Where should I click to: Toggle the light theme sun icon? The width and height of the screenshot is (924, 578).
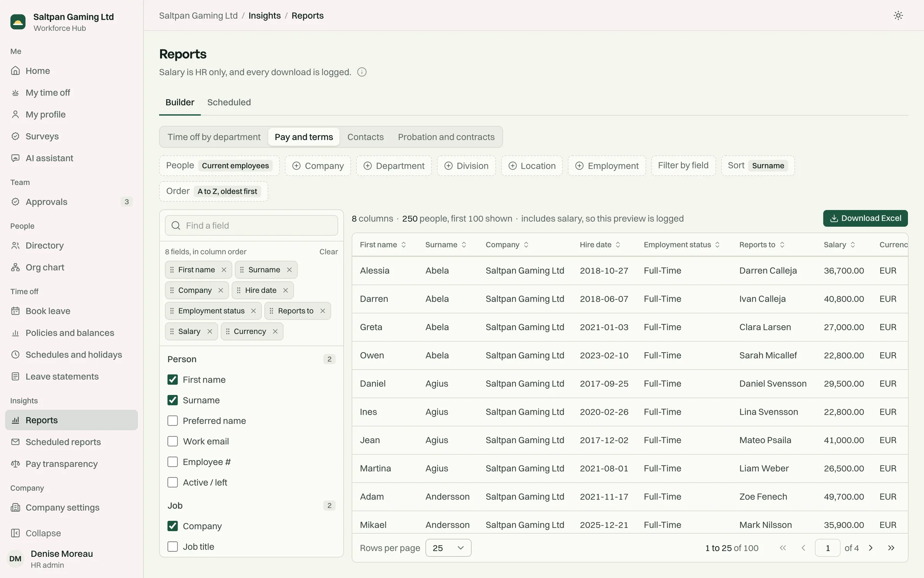click(x=898, y=15)
